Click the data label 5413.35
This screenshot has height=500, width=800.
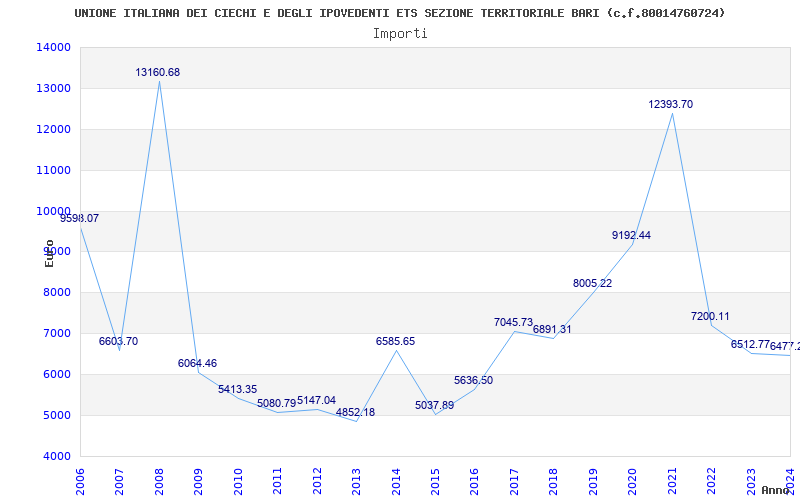coord(237,389)
